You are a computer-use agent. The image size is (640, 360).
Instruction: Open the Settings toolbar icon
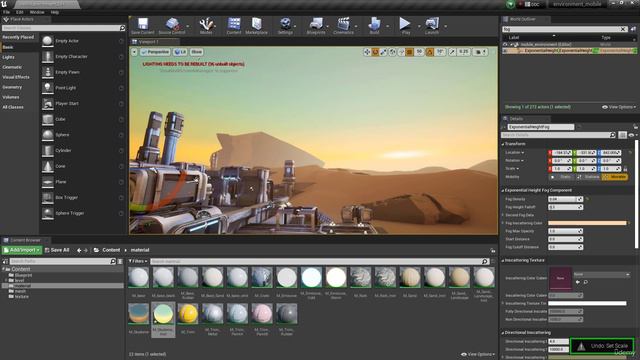pyautogui.click(x=285, y=26)
